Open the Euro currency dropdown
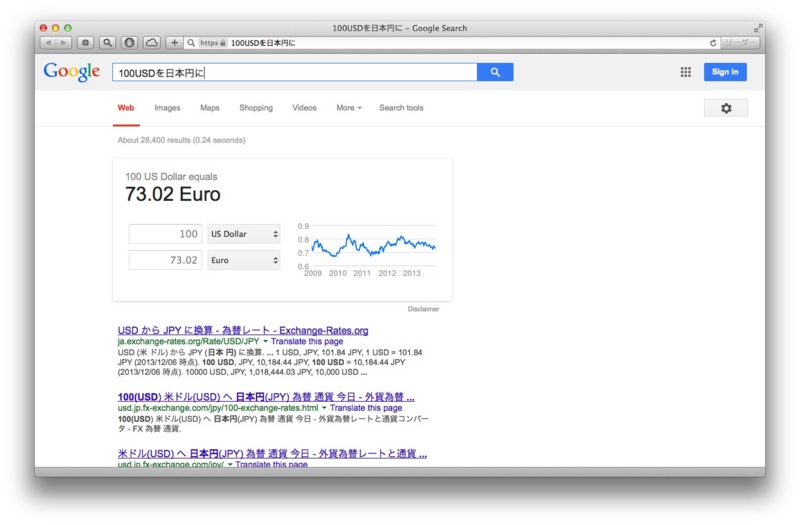The width and height of the screenshot is (800, 525). [244, 260]
